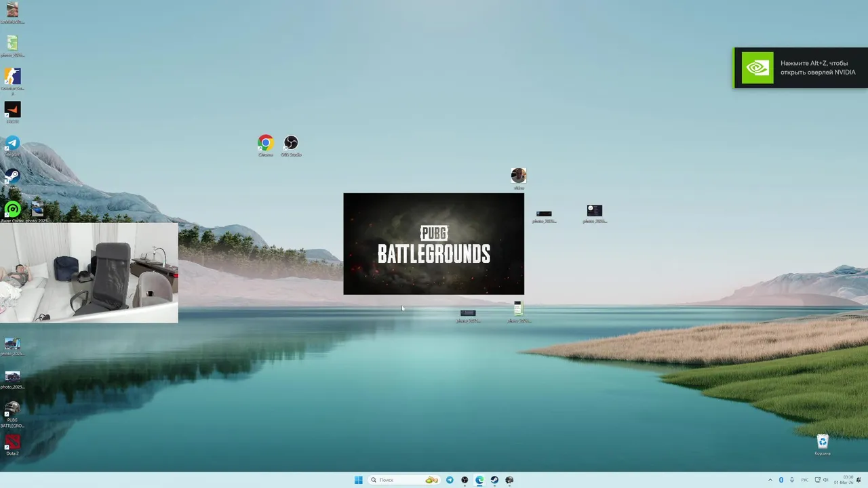The height and width of the screenshot is (488, 868).
Task: Select the Razer Cortex desktop shortcut
Action: pyautogui.click(x=12, y=211)
